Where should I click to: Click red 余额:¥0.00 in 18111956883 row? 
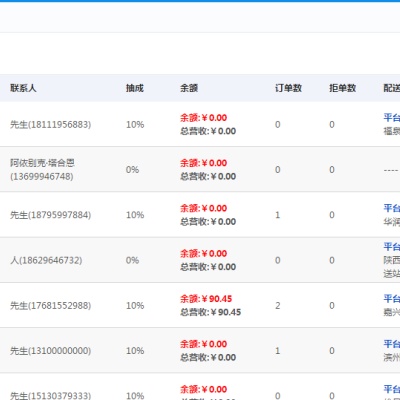coord(203,118)
